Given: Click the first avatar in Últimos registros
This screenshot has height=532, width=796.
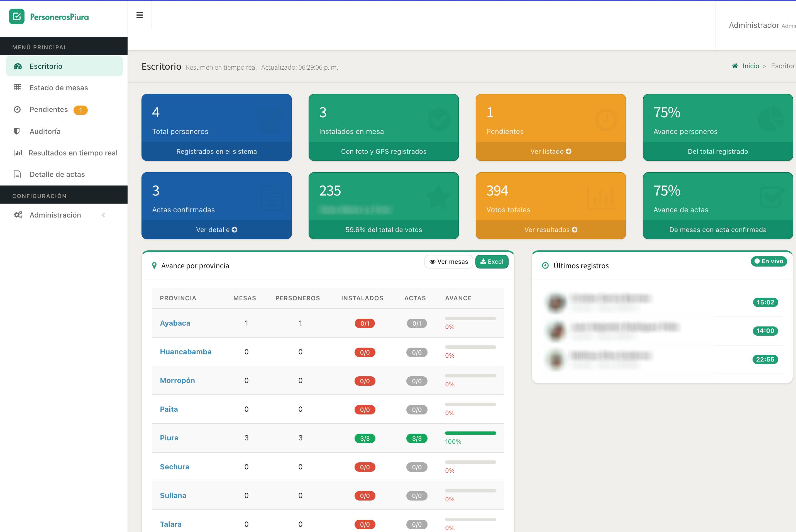Looking at the screenshot, I should pos(556,302).
